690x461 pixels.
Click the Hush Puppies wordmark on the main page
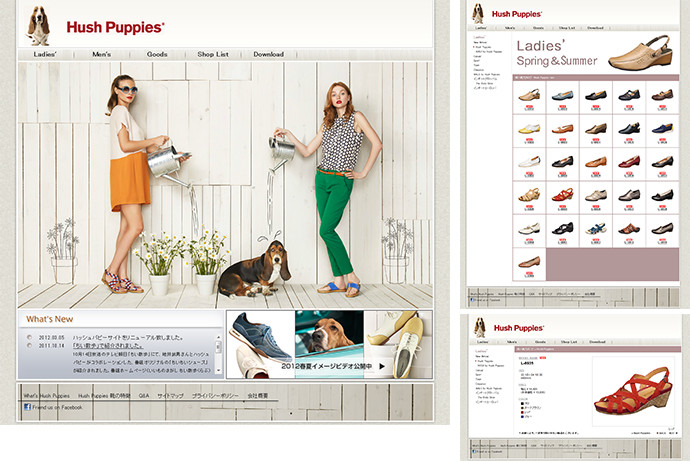point(115,27)
